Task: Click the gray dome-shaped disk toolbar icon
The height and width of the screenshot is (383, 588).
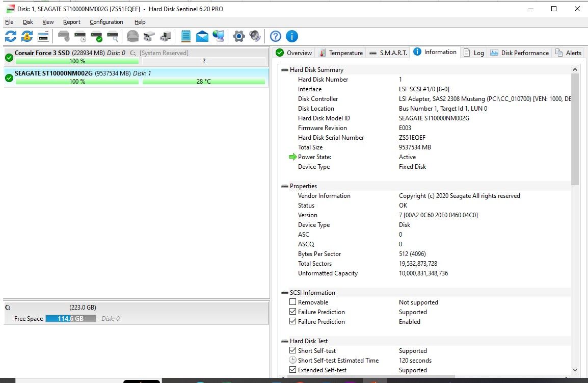Action: pos(133,36)
